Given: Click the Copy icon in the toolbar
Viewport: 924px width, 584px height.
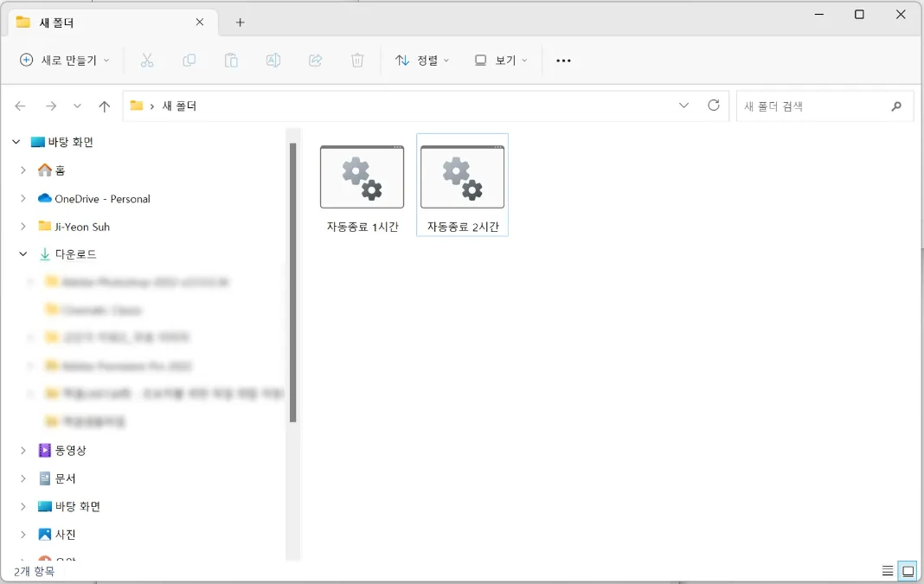Looking at the screenshot, I should click(x=189, y=60).
